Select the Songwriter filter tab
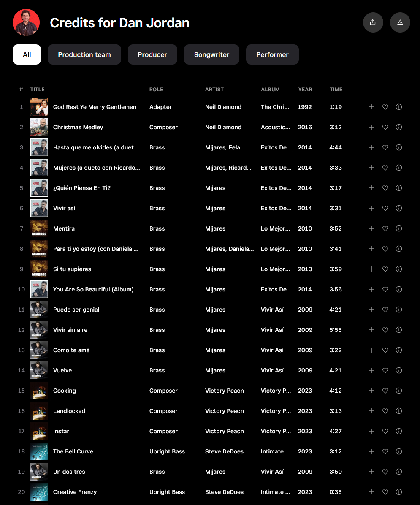 (x=211, y=54)
